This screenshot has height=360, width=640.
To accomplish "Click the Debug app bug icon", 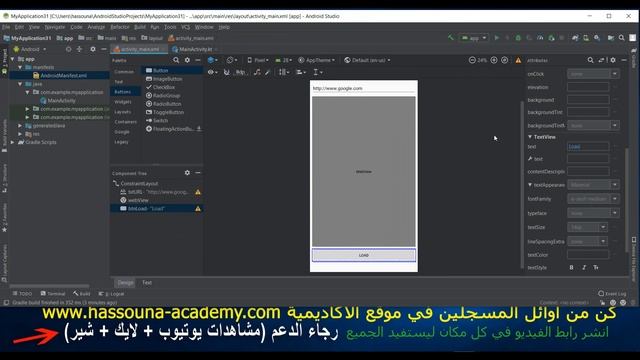I will click(x=518, y=38).
